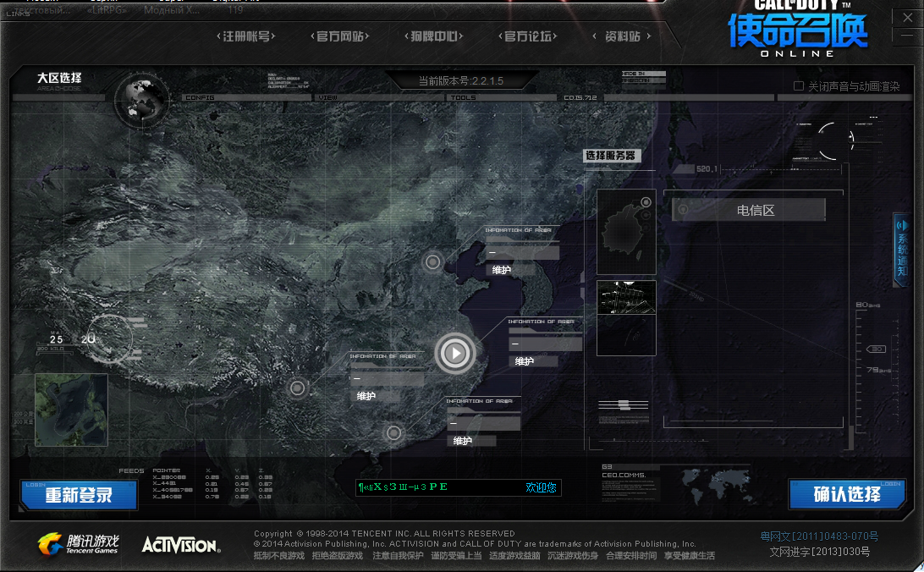The image size is (924, 572).
Task: Click VIEW in the HUD strip
Action: click(327, 97)
